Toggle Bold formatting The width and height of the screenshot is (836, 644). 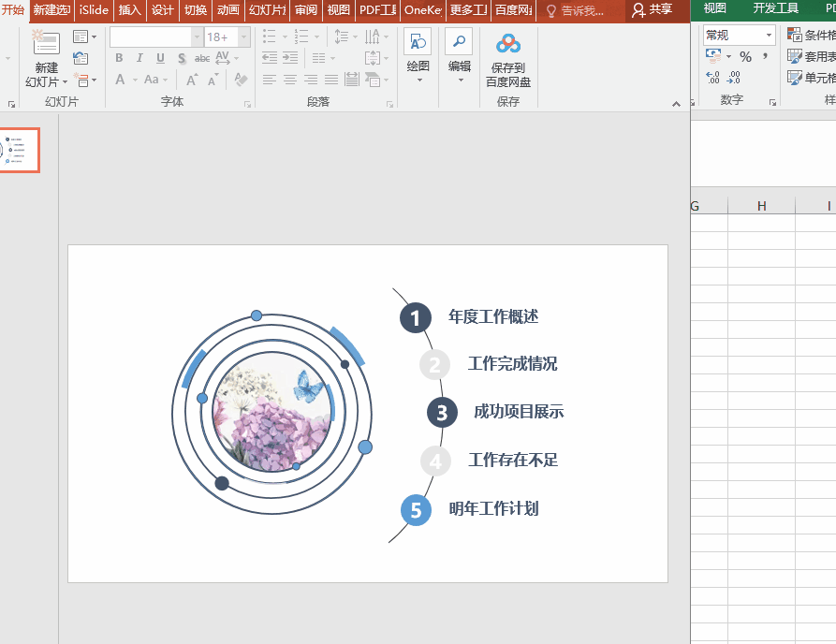tap(119, 58)
